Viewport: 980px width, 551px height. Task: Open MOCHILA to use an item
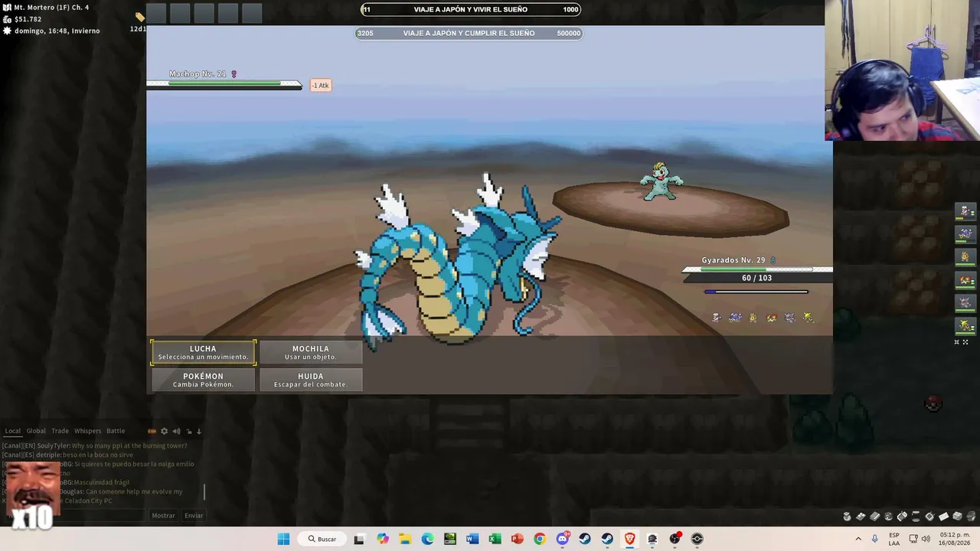(311, 352)
